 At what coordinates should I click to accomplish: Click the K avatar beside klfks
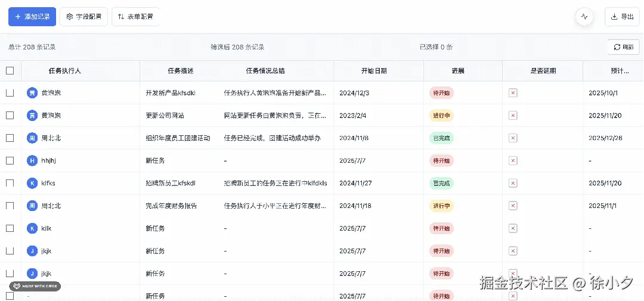[32, 183]
